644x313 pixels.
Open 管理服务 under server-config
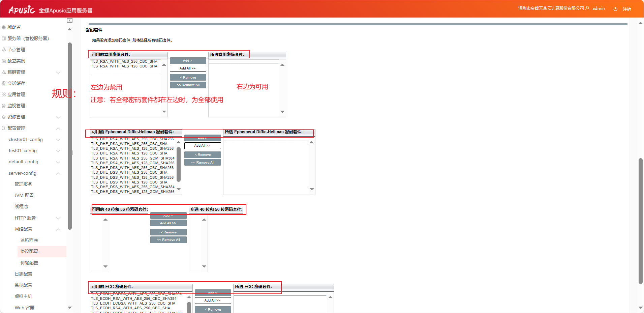tap(23, 184)
